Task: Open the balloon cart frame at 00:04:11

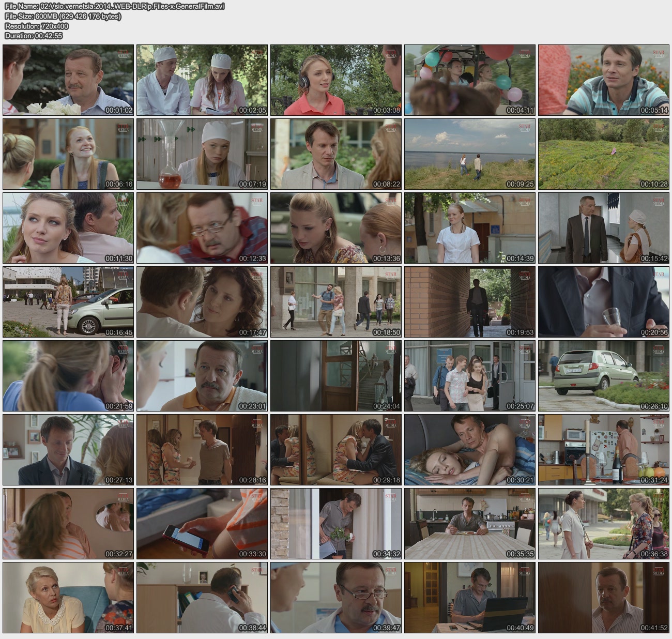Action: point(470,80)
